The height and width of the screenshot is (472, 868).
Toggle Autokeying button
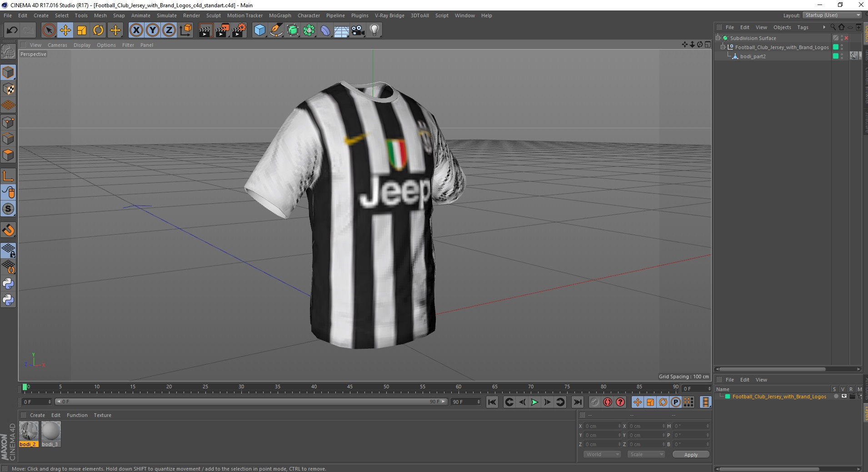608,402
